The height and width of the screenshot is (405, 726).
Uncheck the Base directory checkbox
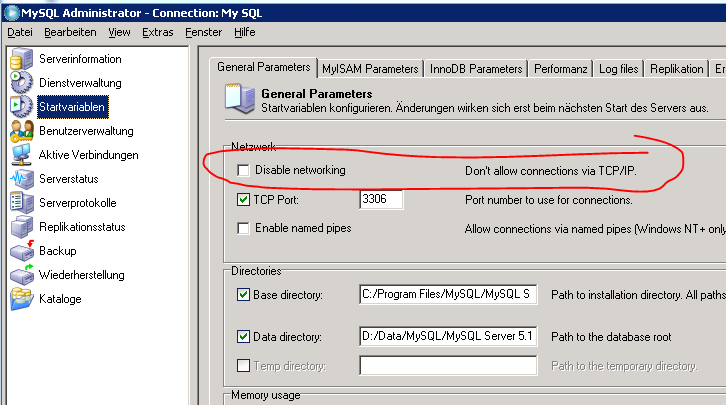point(244,295)
